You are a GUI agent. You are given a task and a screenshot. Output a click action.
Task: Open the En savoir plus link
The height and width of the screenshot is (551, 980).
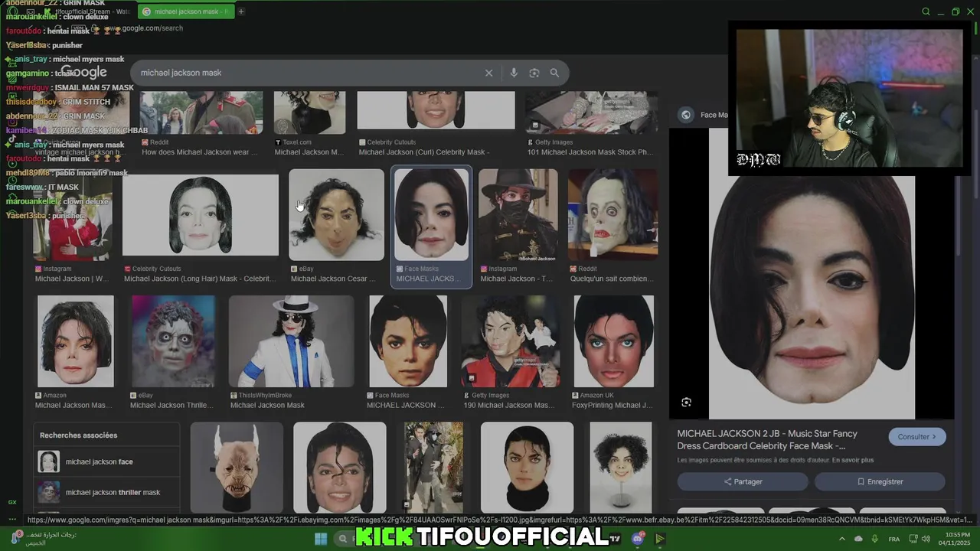click(x=853, y=460)
